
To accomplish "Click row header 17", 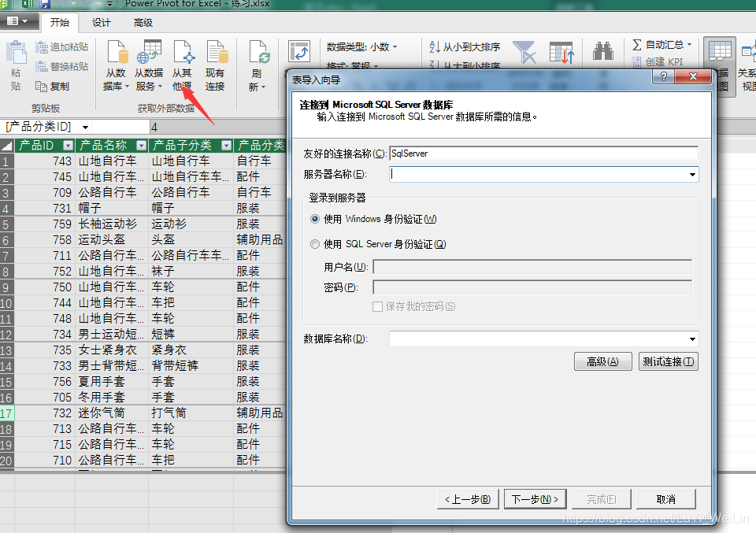I will click(x=7, y=413).
